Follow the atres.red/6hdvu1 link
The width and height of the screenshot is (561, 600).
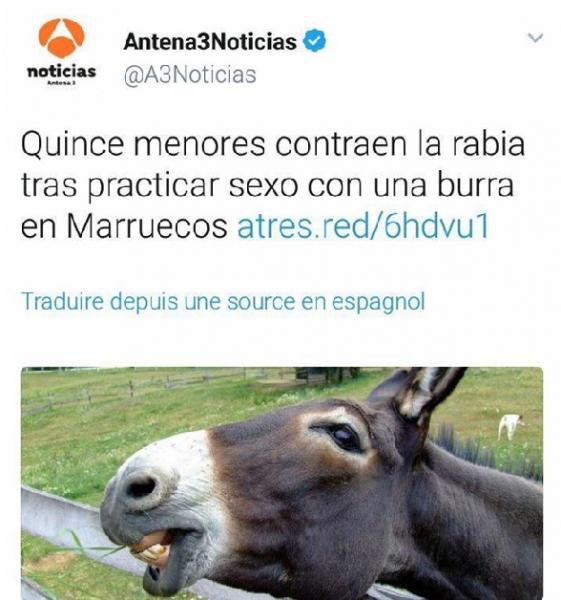tap(363, 227)
